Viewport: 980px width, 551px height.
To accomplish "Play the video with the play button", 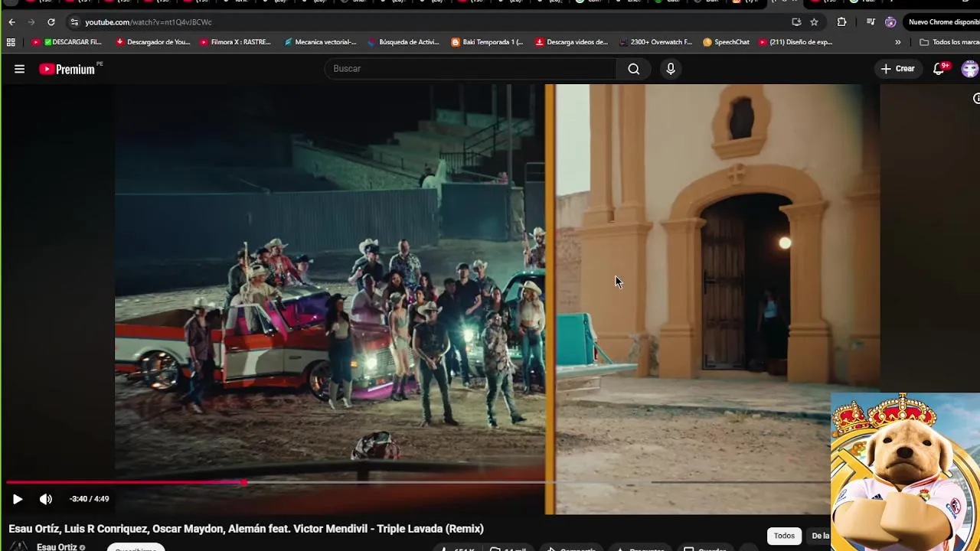I will click(18, 499).
